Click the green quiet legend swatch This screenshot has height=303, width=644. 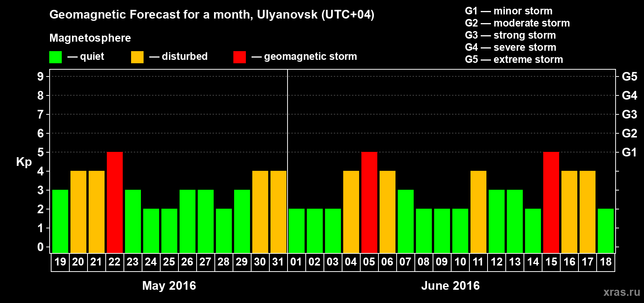pyautogui.click(x=56, y=57)
